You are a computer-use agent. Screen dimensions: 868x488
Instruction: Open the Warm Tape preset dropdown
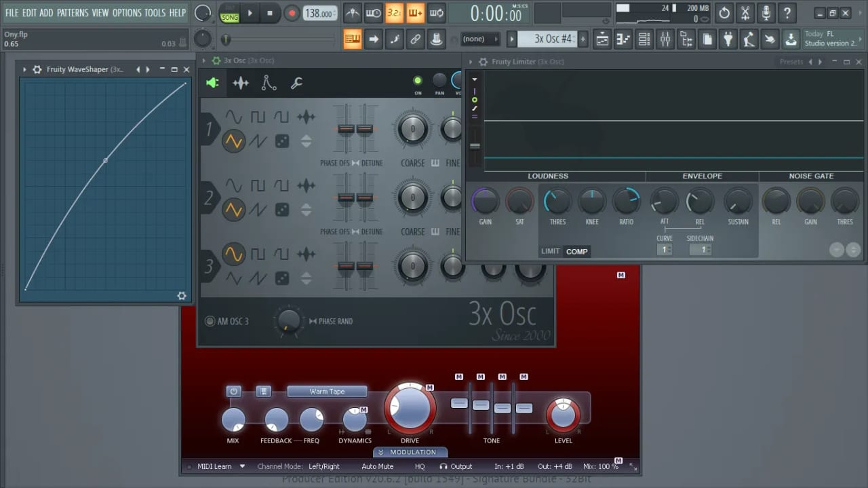click(327, 392)
